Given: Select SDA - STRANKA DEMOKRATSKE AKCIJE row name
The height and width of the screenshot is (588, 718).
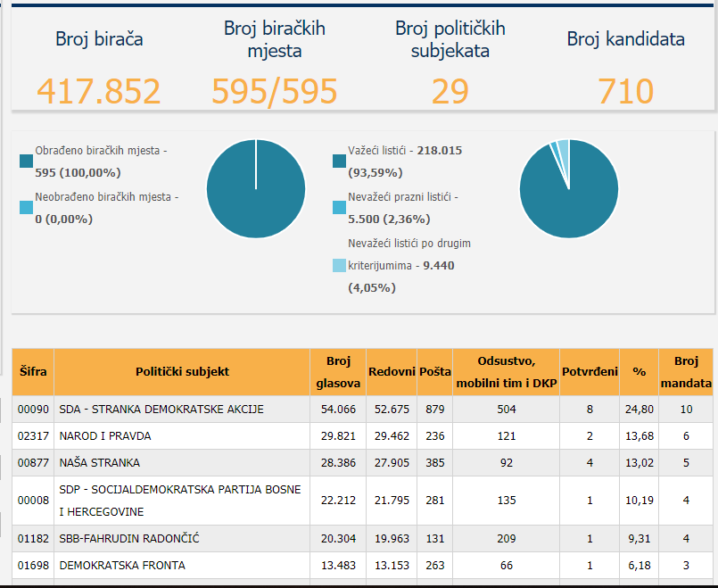Looking at the screenshot, I should coord(161,410).
